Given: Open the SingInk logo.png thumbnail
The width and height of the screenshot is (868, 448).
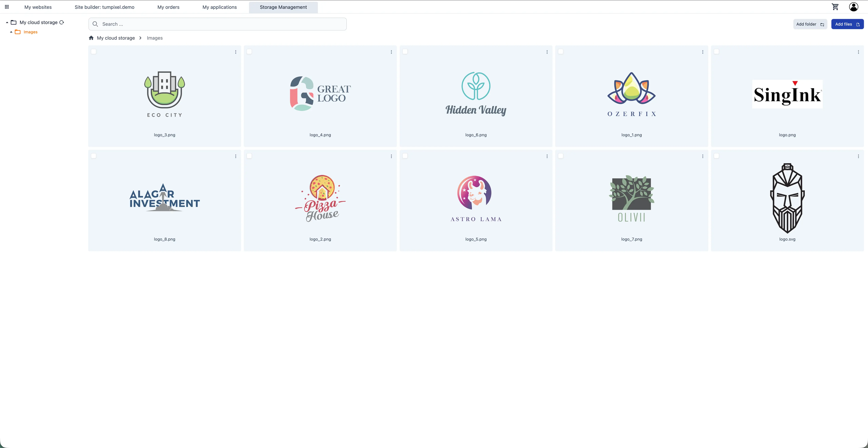Looking at the screenshot, I should (787, 94).
